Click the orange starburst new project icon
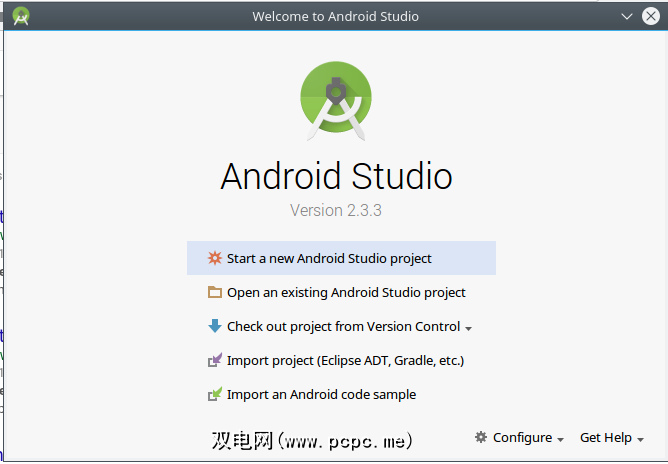The image size is (668, 464). coord(215,258)
